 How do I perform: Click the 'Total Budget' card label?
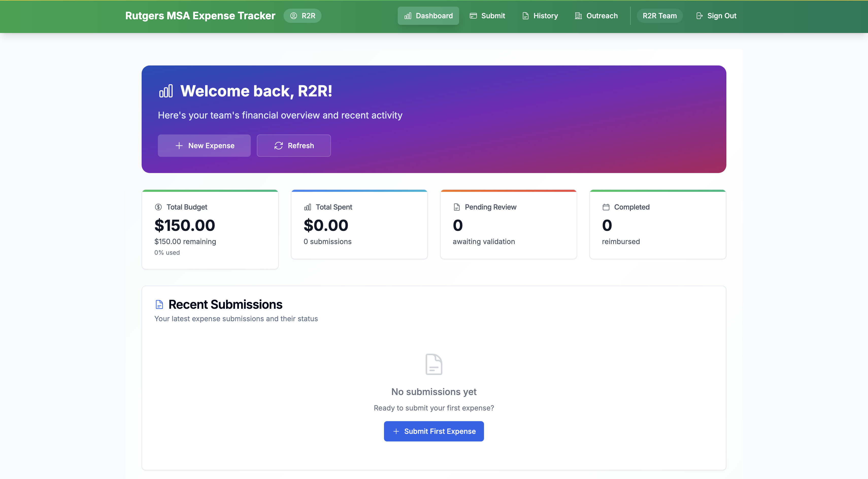coord(187,207)
